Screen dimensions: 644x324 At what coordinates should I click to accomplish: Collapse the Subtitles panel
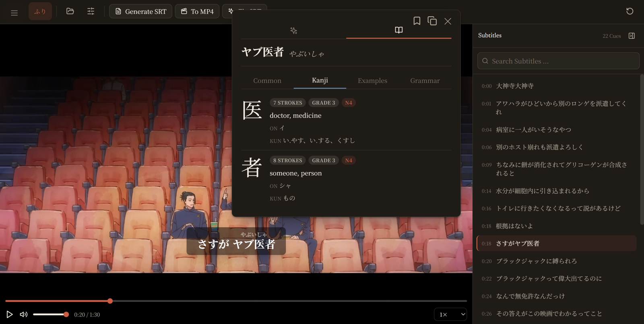pyautogui.click(x=632, y=36)
